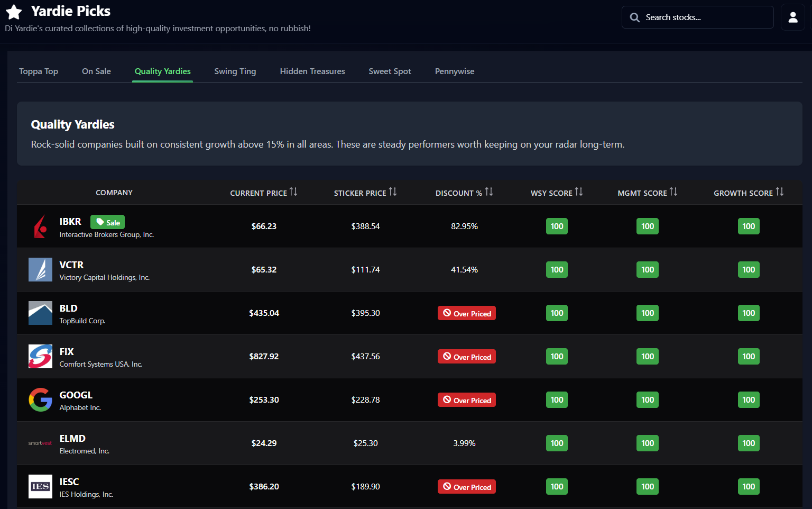Go to the Sweet Spot tab

[x=390, y=71]
